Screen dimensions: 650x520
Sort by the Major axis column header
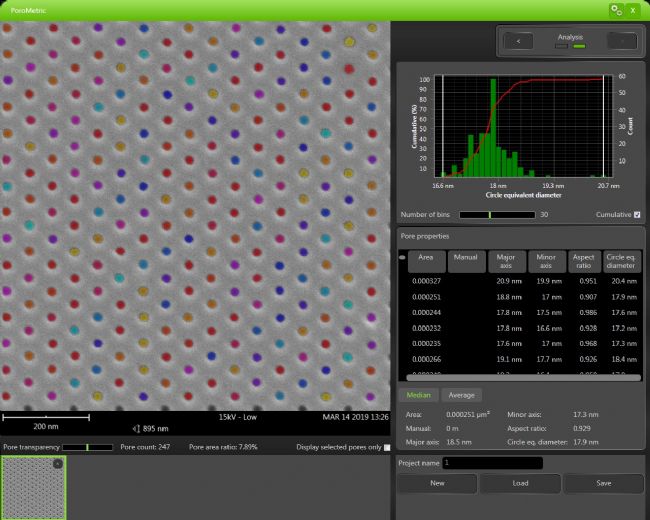(505, 262)
